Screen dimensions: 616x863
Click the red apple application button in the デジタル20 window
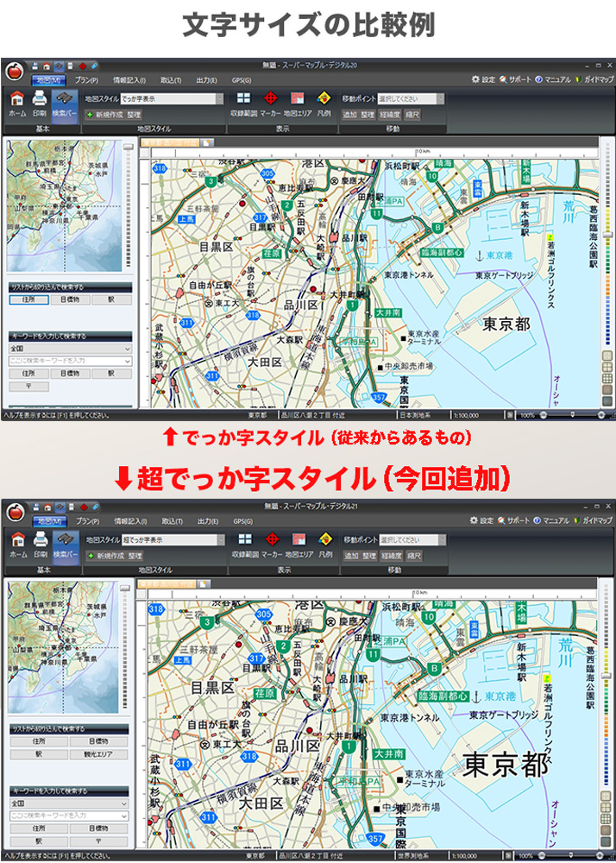click(15, 71)
